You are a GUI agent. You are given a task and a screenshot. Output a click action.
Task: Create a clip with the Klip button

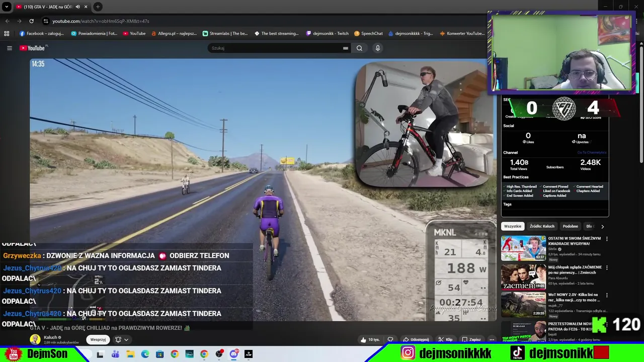click(445, 339)
